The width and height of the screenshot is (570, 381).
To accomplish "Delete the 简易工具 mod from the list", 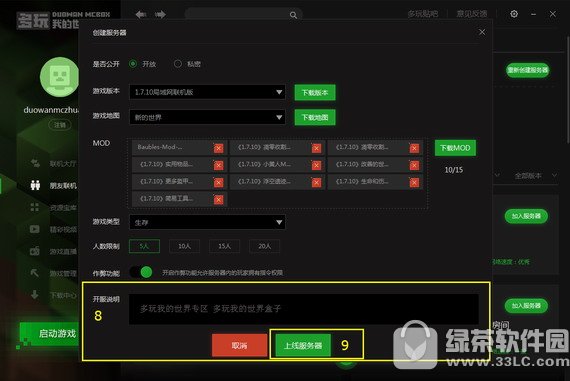I will point(218,200).
